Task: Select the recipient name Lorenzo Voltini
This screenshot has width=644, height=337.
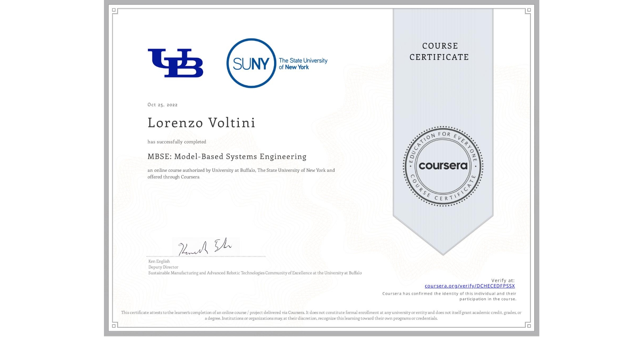Action: [201, 123]
